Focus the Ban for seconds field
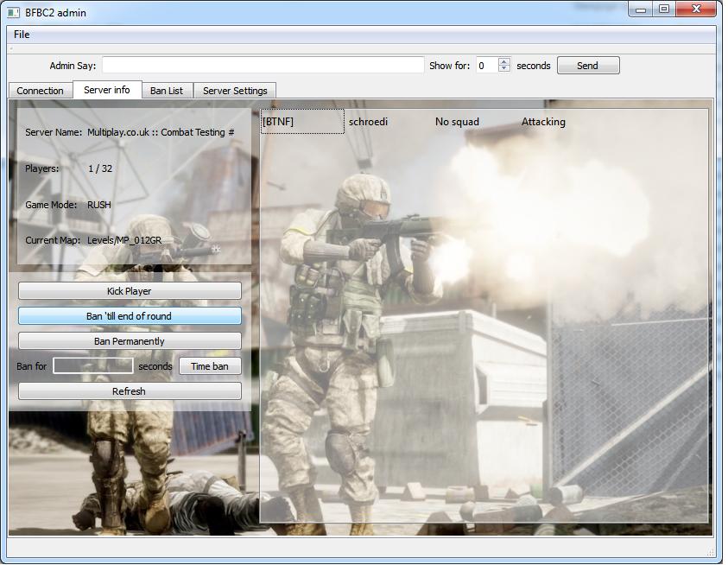This screenshot has width=728, height=565. click(x=93, y=366)
